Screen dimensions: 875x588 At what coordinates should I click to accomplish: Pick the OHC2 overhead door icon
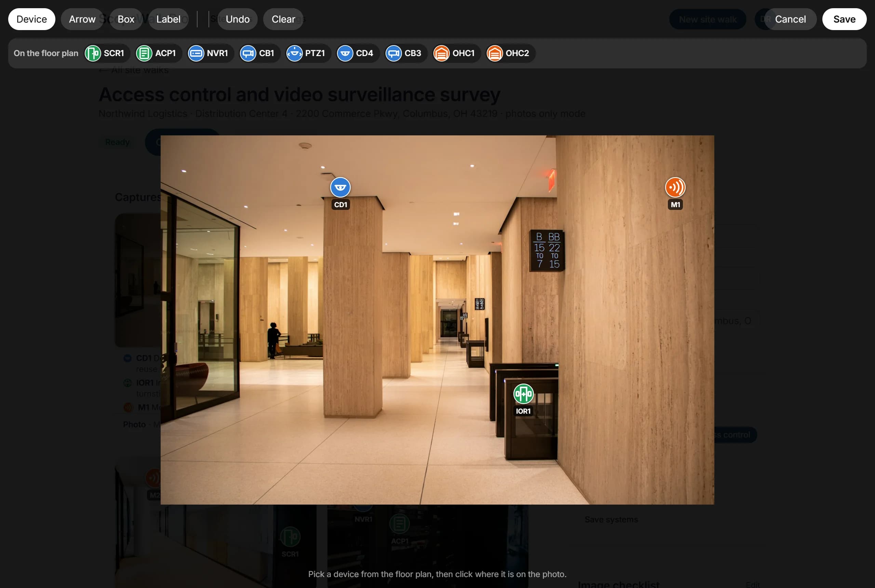point(495,53)
